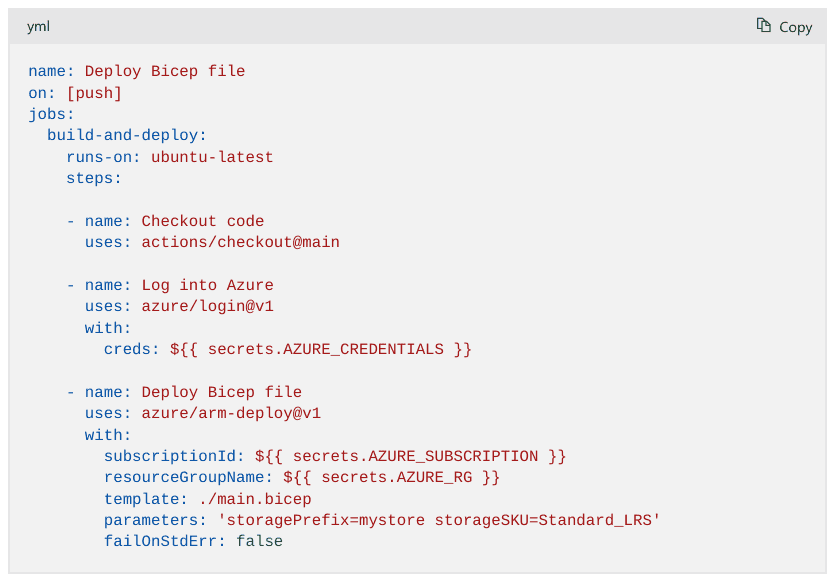Screen dimensions: 836x584
Task: Click 'ubuntu-latest' runner value
Action: tap(212, 157)
